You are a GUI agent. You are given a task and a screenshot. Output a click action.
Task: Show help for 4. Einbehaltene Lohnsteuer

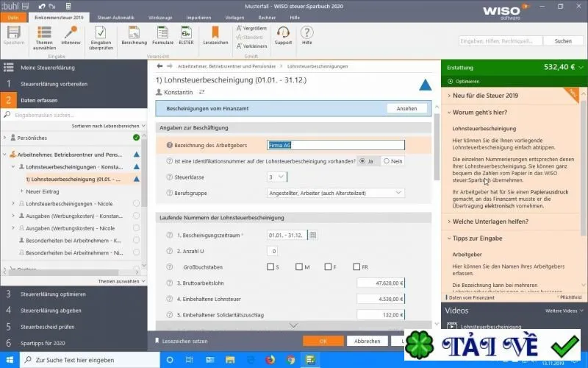click(170, 299)
